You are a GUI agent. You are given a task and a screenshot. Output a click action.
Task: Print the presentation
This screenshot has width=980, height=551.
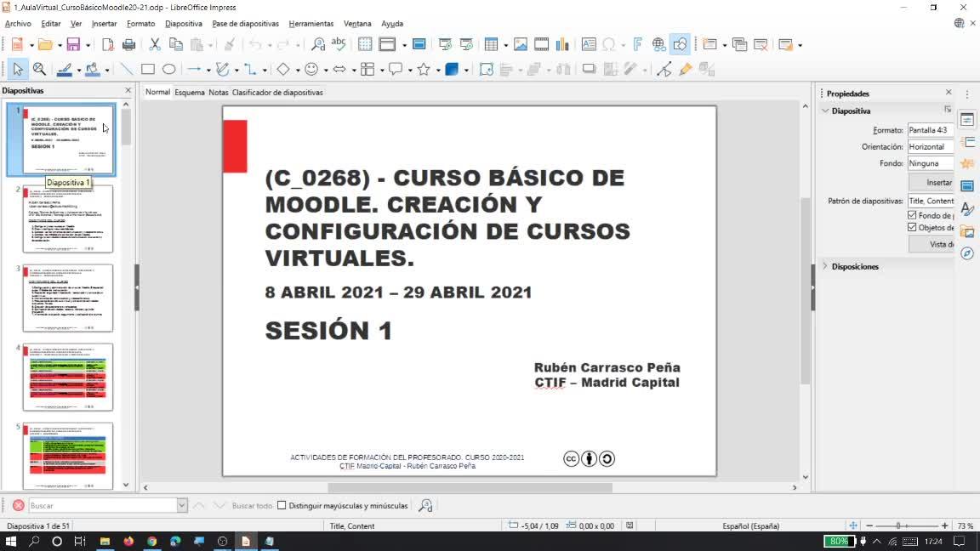pyautogui.click(x=128, y=44)
